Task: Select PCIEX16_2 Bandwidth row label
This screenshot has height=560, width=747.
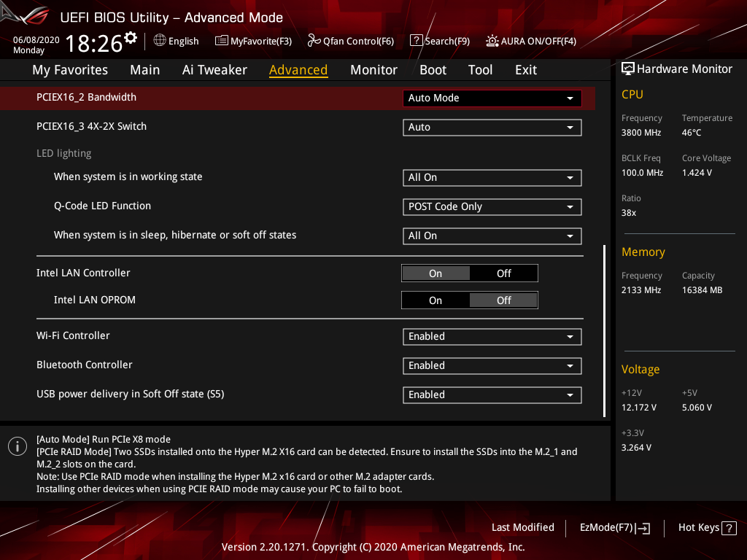Action: click(x=86, y=97)
